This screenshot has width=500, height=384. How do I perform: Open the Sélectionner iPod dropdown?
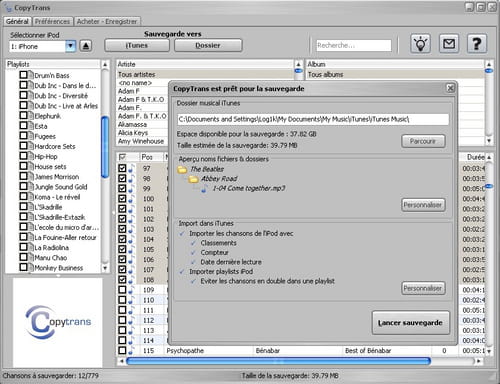tap(71, 46)
